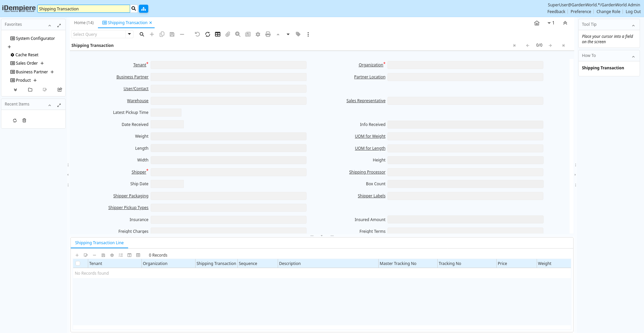Image resolution: width=644 pixels, height=333 pixels.
Task: Collapse the Tool Tip panel
Action: click(x=633, y=25)
